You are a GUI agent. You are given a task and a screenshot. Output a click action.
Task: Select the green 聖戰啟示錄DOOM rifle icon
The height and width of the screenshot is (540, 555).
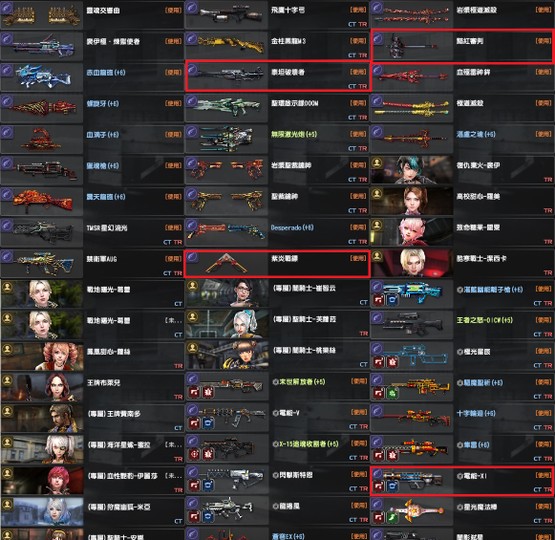point(227,108)
